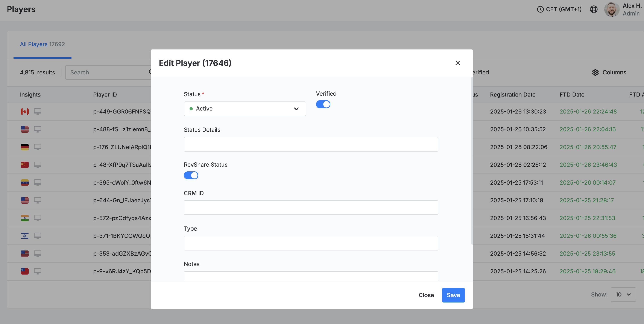
Task: Click the dialog's vertical scrollbar
Action: tap(472, 161)
